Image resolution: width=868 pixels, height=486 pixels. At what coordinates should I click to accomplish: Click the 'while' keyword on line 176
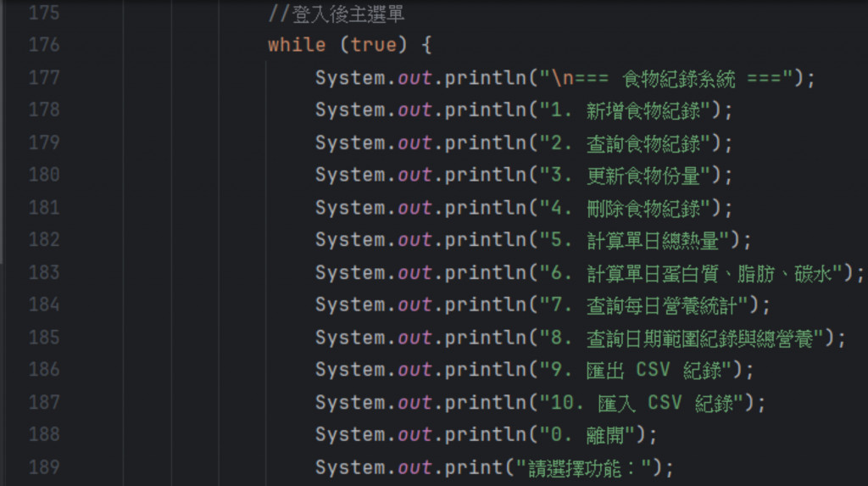[x=297, y=45]
